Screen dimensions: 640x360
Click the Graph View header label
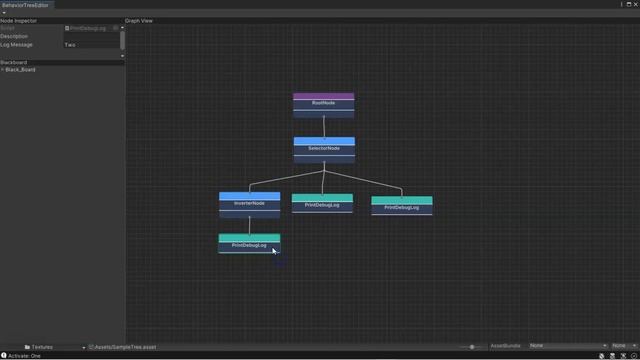139,21
